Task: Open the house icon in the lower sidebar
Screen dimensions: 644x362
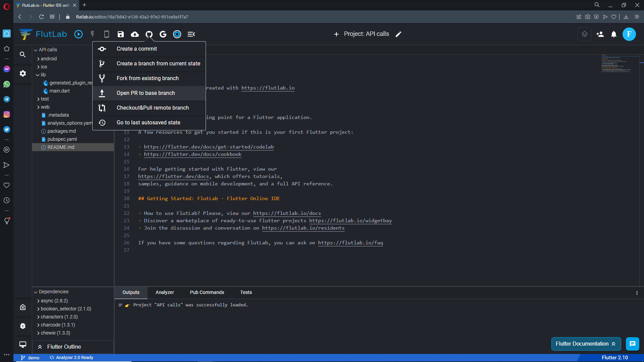Action: tap(23, 307)
